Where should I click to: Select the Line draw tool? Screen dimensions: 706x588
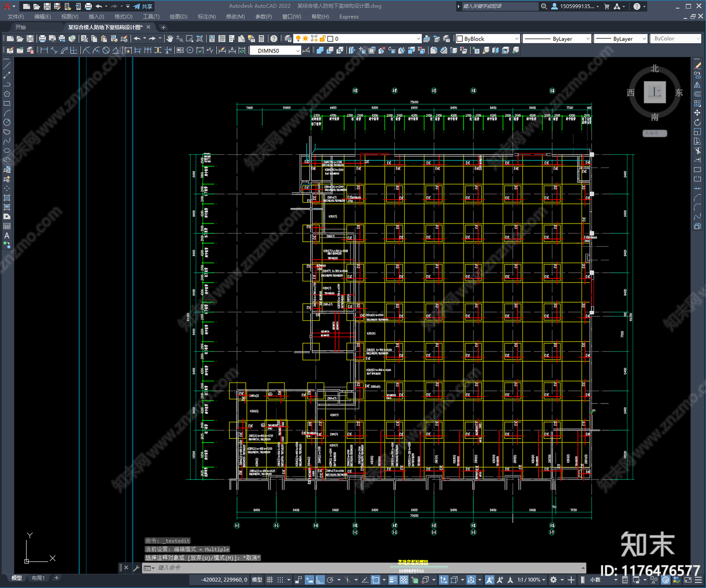7,65
